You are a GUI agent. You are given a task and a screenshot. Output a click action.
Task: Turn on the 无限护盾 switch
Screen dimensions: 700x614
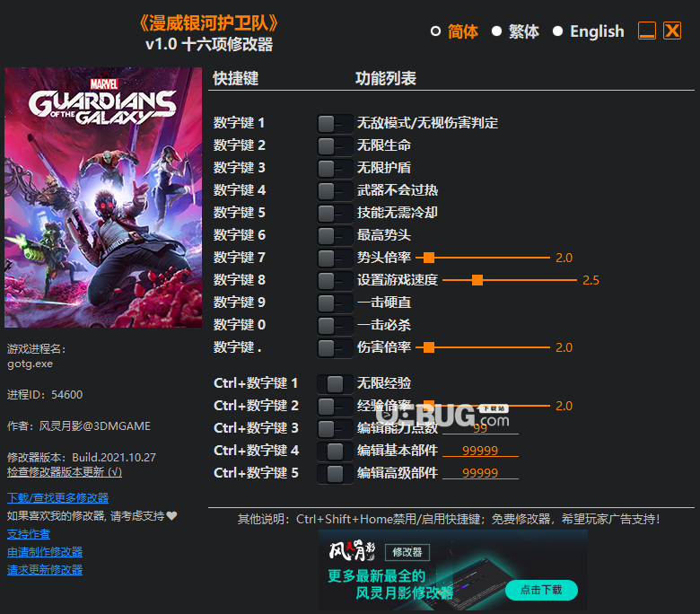(x=335, y=169)
